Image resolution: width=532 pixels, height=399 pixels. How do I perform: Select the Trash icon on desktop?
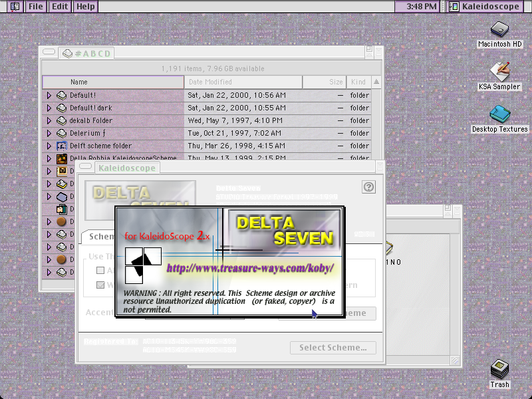click(x=500, y=369)
